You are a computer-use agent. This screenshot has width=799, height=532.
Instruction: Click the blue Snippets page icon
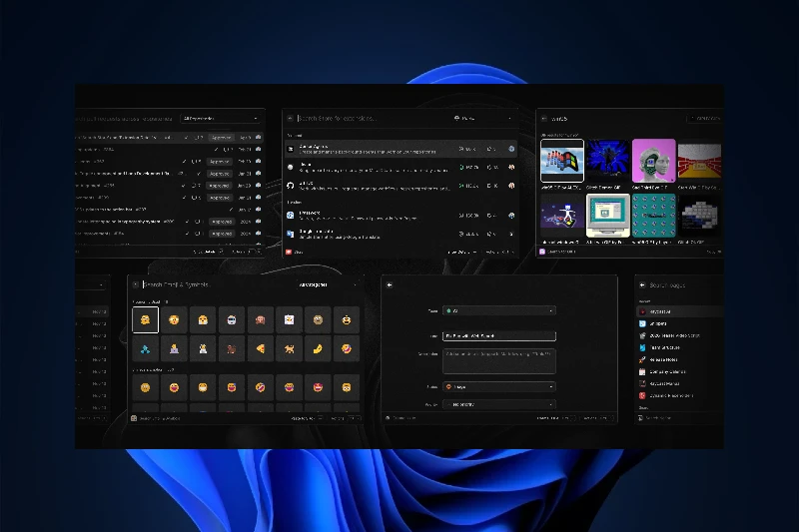[642, 323]
